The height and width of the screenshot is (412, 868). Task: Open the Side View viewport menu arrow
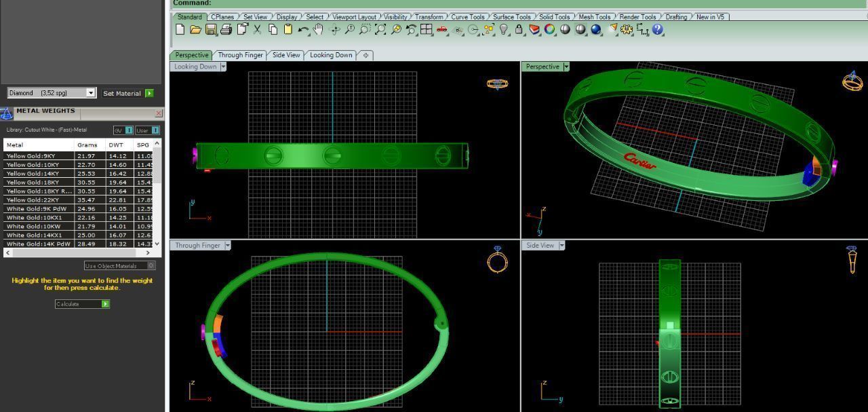tap(561, 245)
